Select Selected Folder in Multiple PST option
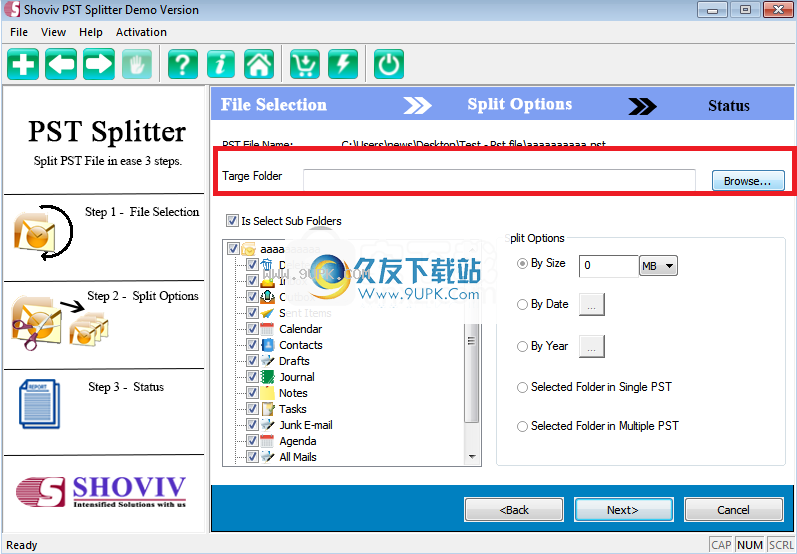 point(522,426)
